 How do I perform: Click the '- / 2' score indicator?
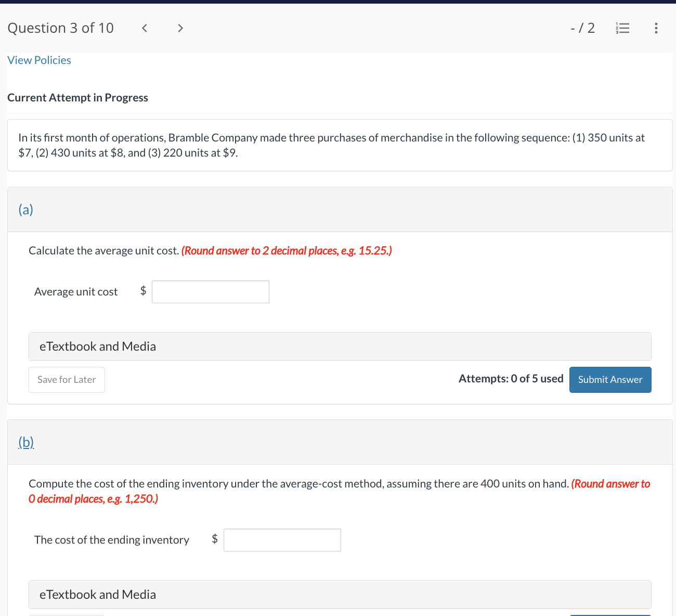coord(582,28)
